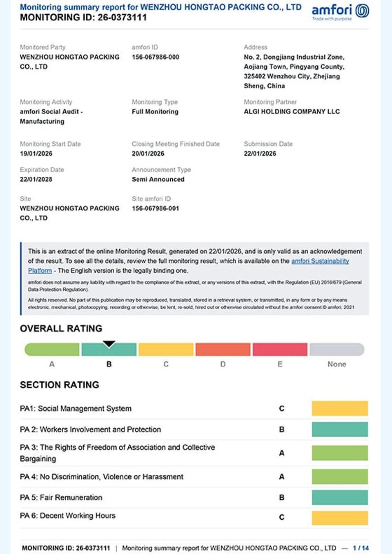Click teal swatch for PA 2 Workers Involvement
The width and height of the screenshot is (392, 554).
[340, 429]
